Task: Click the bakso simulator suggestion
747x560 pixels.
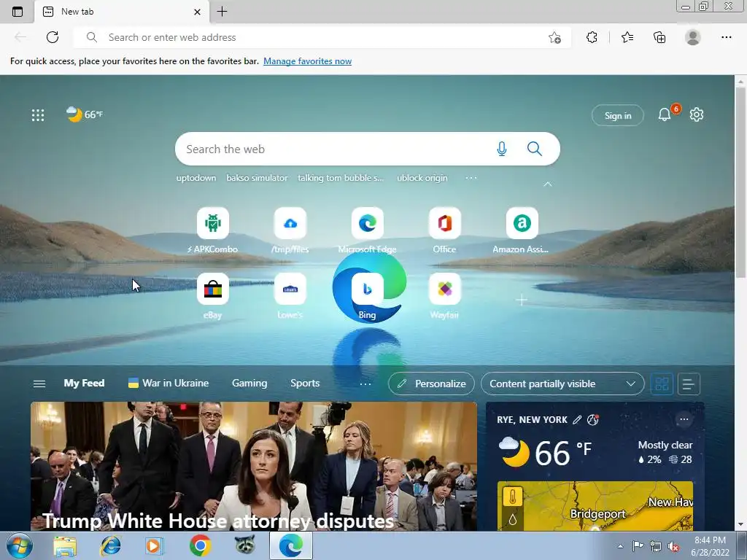Action: coord(257,178)
